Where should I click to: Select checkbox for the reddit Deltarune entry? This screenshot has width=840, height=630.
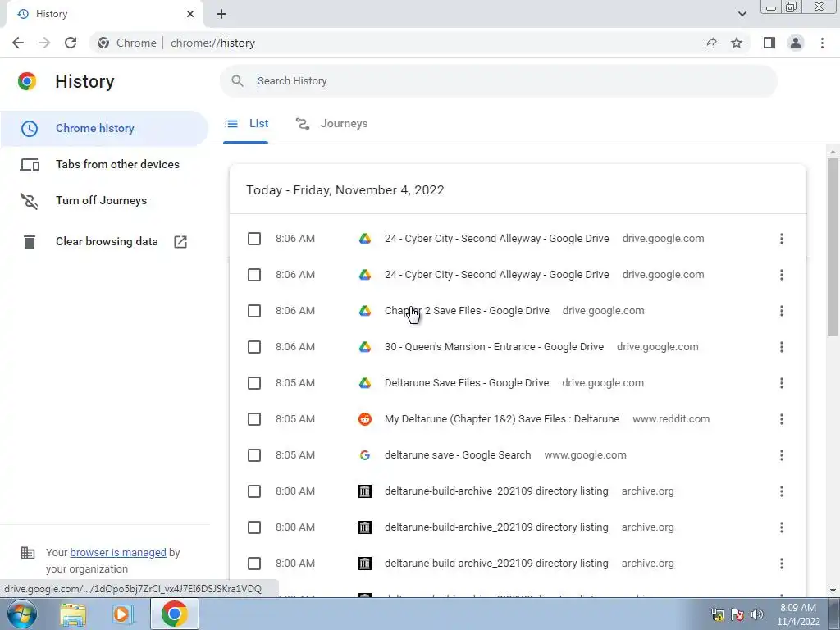point(254,419)
